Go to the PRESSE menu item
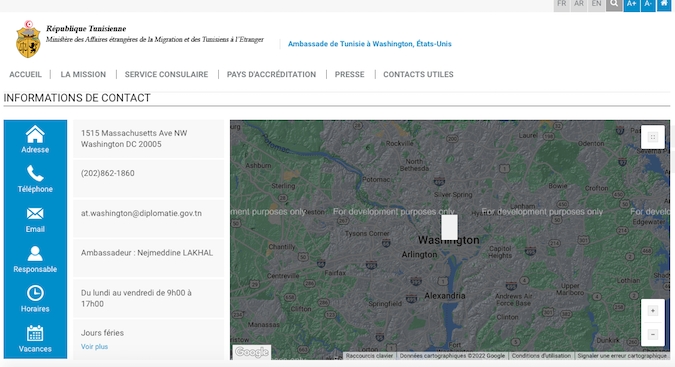Screen dimensions: 675x367 click(350, 74)
